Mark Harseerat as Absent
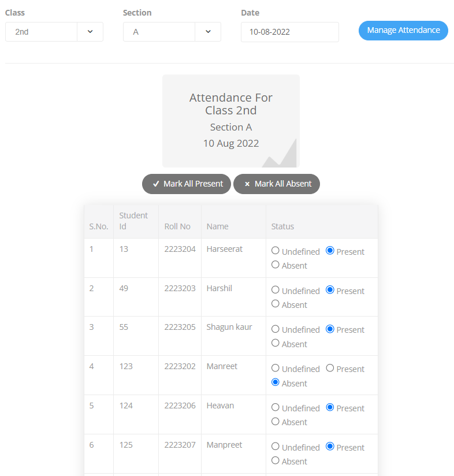 (276, 265)
